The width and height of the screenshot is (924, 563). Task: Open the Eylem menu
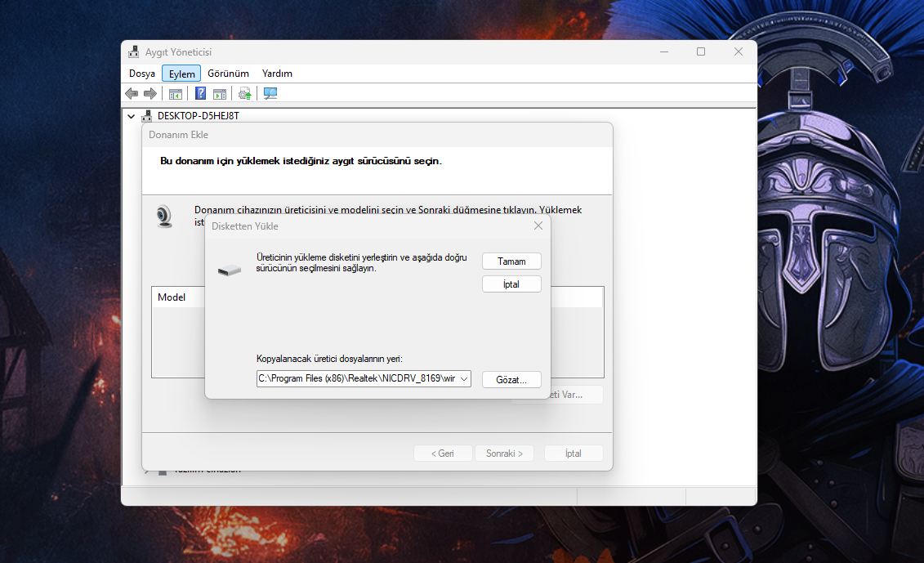click(x=181, y=74)
